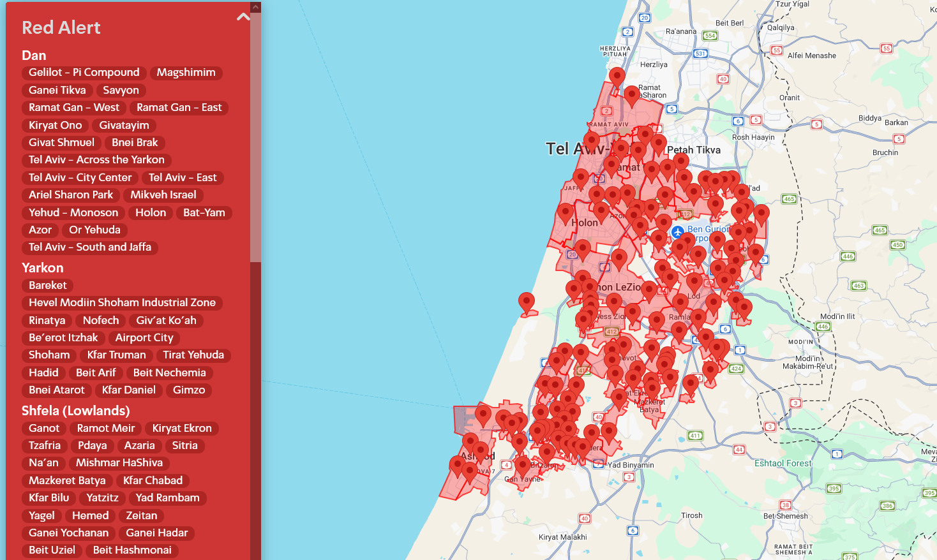Viewport: 937px width, 560px height.
Task: Click the Beit Nechemia tag
Action: click(170, 373)
